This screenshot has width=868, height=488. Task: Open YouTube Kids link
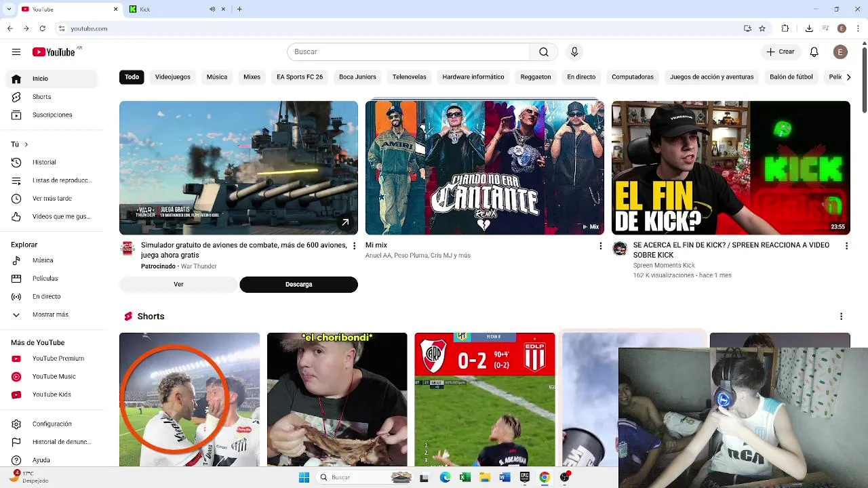(x=52, y=395)
